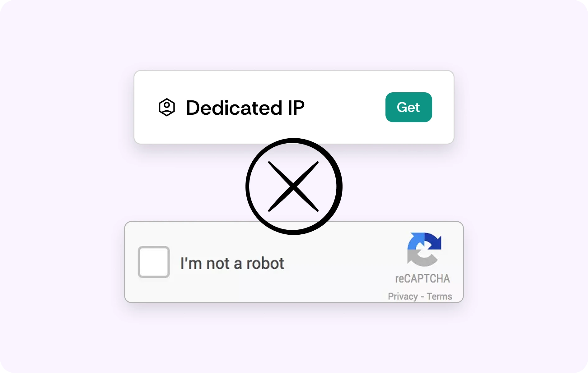
Task: Click center of the crossed lines in circle
Action: [x=293, y=186]
